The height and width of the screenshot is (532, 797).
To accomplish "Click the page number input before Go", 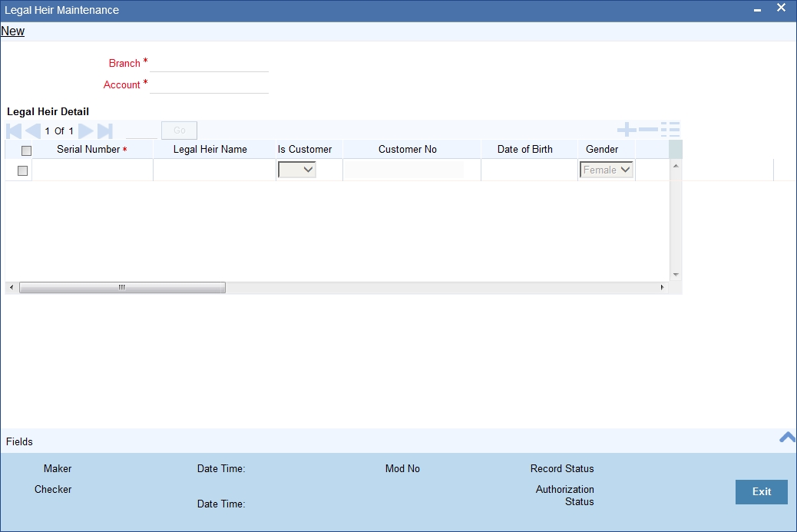I will pos(141,131).
